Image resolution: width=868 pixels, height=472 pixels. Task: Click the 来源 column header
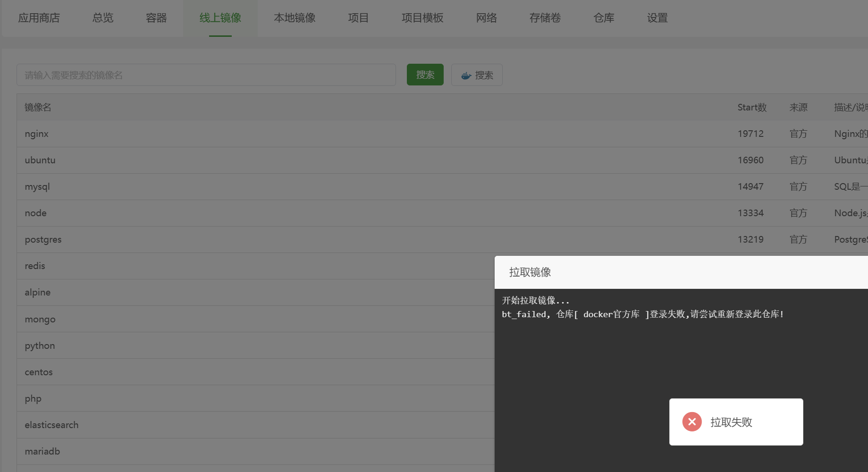point(798,107)
